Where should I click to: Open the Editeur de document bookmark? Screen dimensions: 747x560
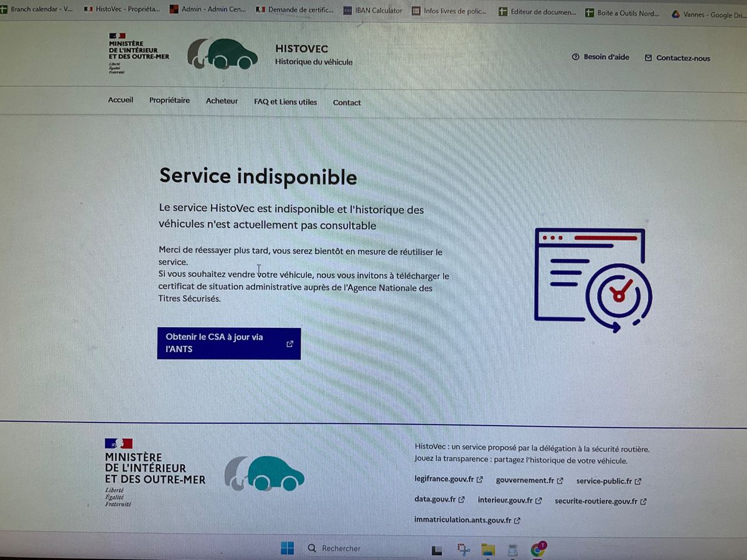538,12
